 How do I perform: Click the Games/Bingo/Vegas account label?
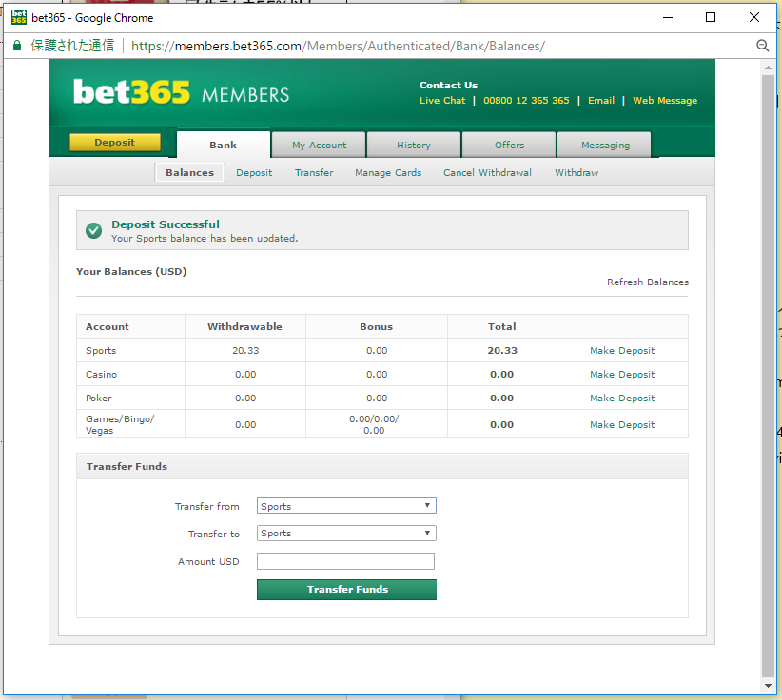point(120,425)
